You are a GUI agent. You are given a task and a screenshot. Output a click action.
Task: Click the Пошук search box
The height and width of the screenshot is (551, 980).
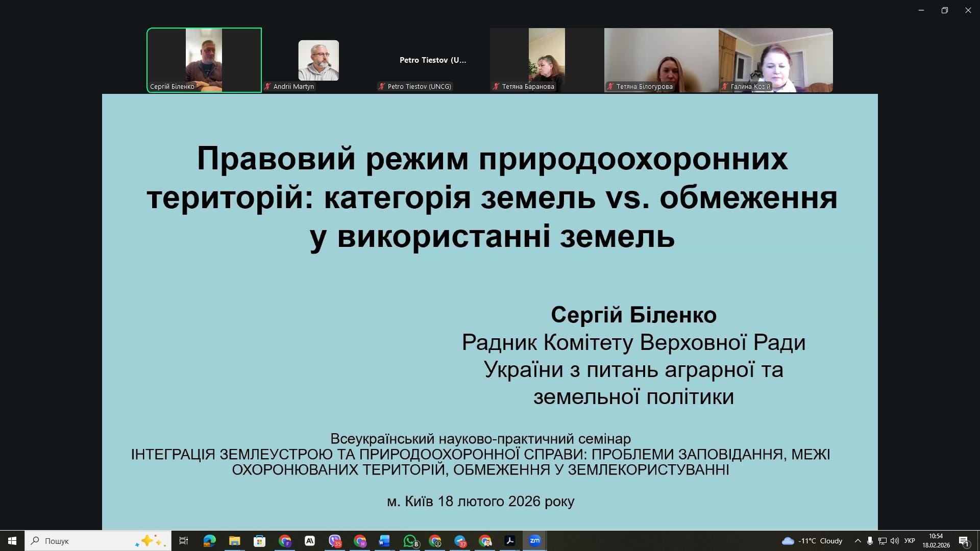tap(87, 541)
